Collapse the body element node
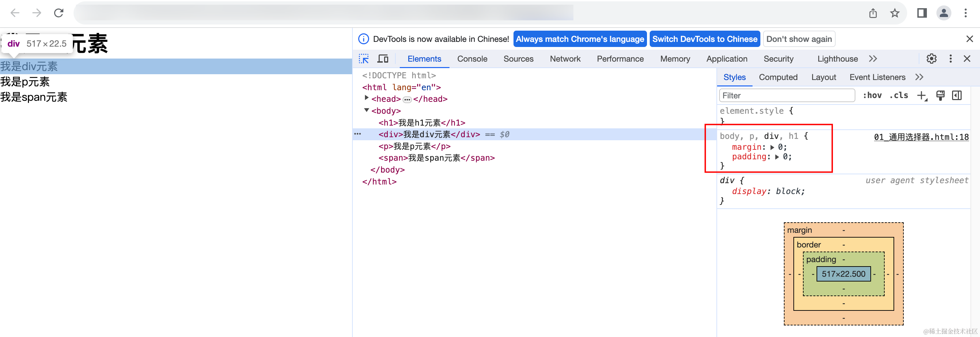The height and width of the screenshot is (337, 980). point(367,110)
